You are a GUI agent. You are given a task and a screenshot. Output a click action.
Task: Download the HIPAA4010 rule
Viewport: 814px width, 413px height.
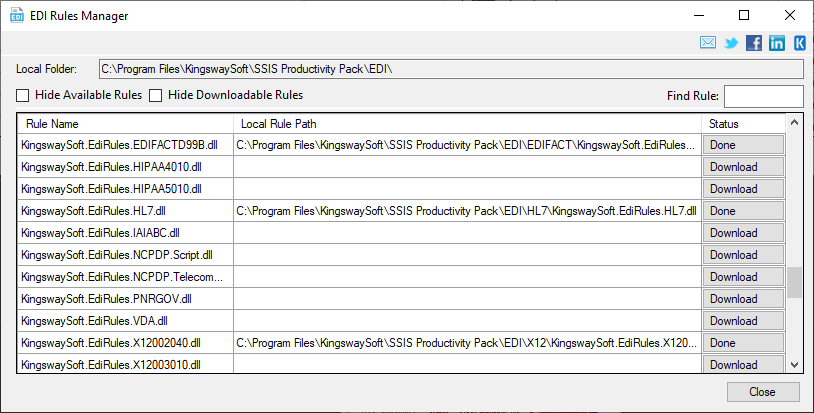[x=743, y=167]
